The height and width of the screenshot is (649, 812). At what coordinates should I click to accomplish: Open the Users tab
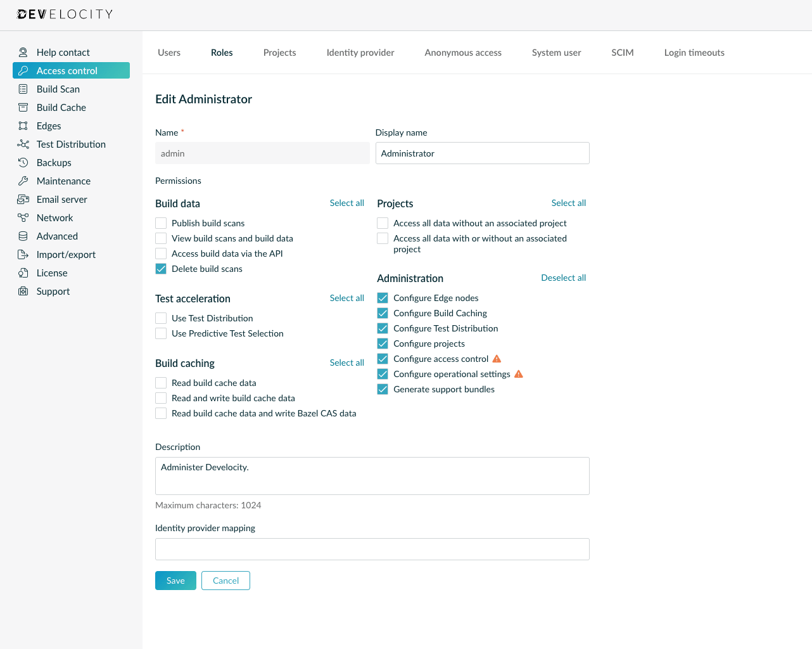[x=169, y=53]
